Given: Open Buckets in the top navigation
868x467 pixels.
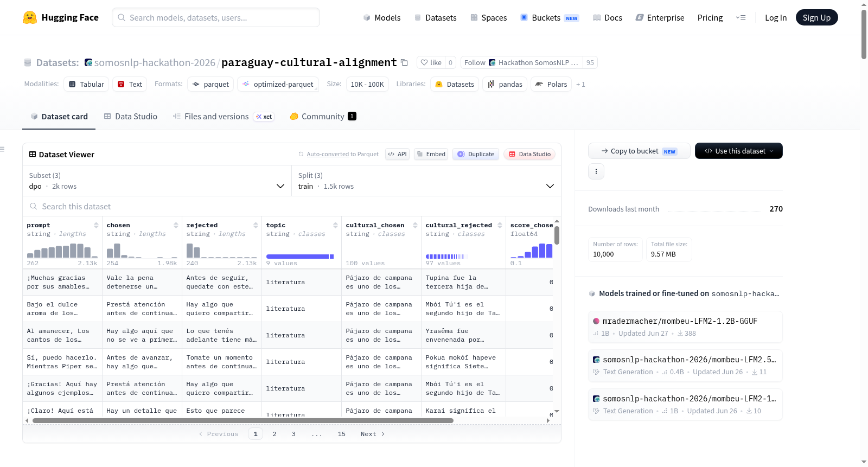Looking at the screenshot, I should [x=550, y=18].
